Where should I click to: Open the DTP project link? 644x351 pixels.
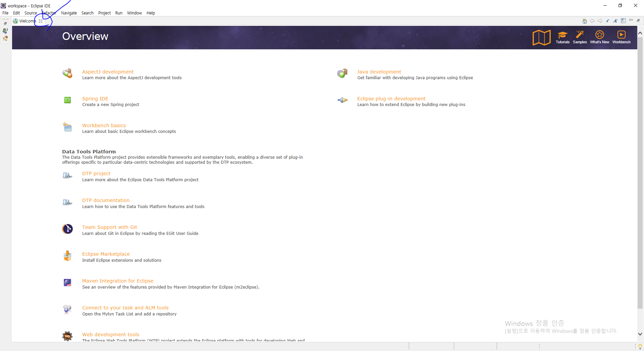tap(96, 173)
